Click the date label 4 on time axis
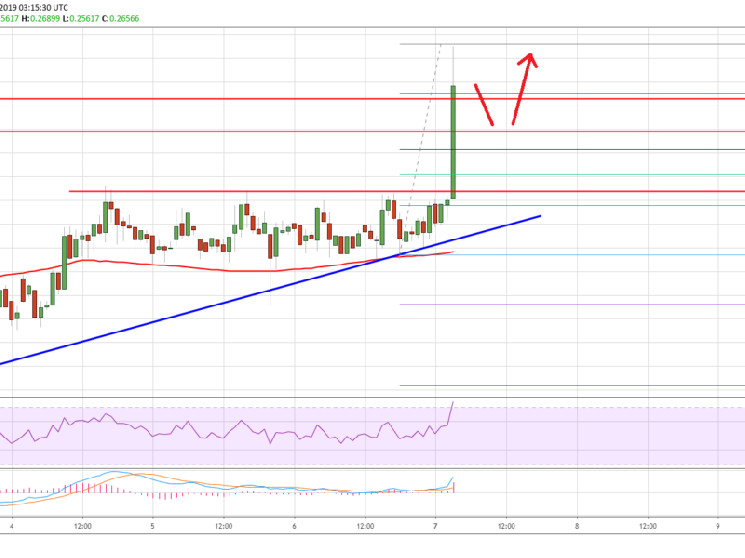This screenshot has width=745, height=558. (x=12, y=526)
